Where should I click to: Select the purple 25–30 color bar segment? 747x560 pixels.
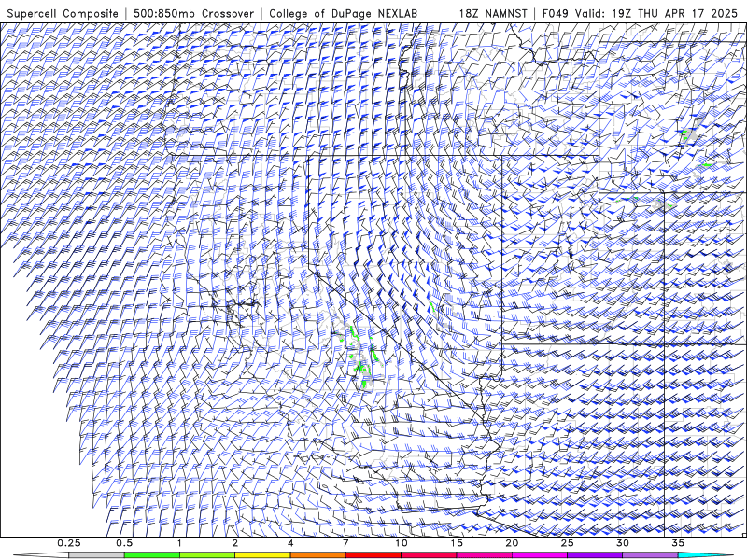point(595,555)
